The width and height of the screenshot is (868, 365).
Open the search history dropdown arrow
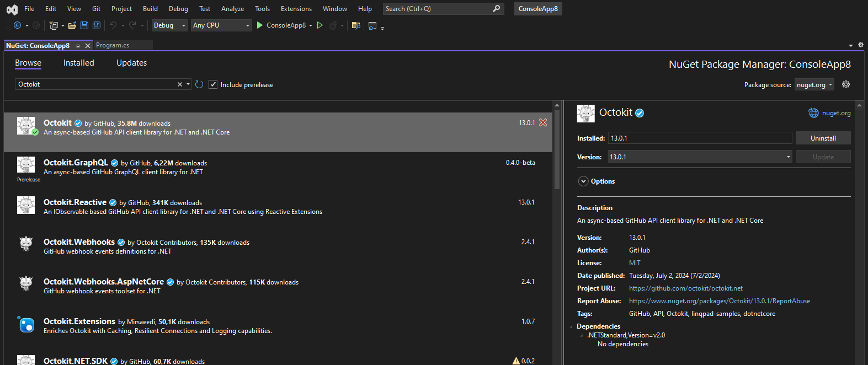[x=188, y=84]
